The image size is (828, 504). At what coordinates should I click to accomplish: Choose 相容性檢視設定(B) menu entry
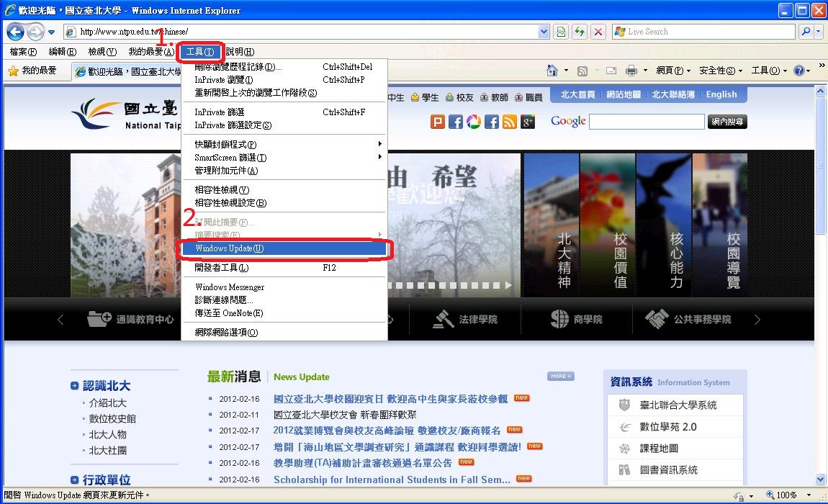point(284,203)
